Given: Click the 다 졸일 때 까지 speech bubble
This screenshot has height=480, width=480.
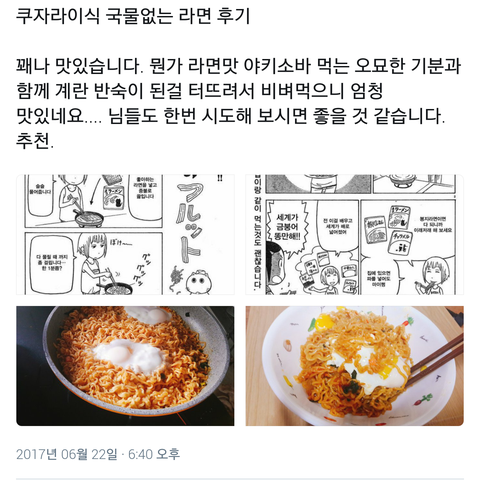Looking at the screenshot, I should tap(52, 262).
